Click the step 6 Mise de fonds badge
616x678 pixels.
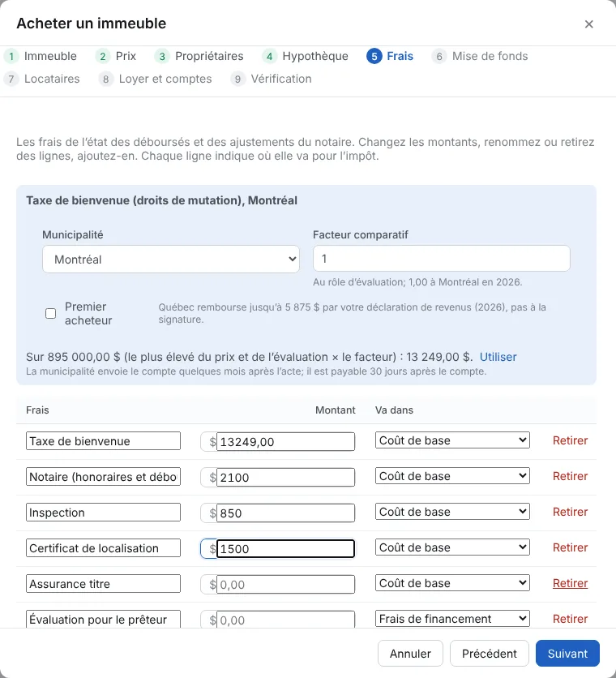click(439, 56)
